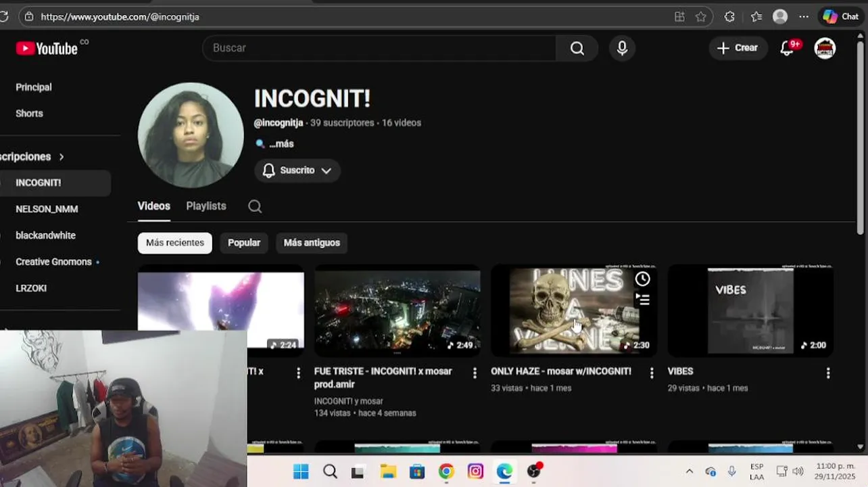Open Task View on taskbar

358,472
